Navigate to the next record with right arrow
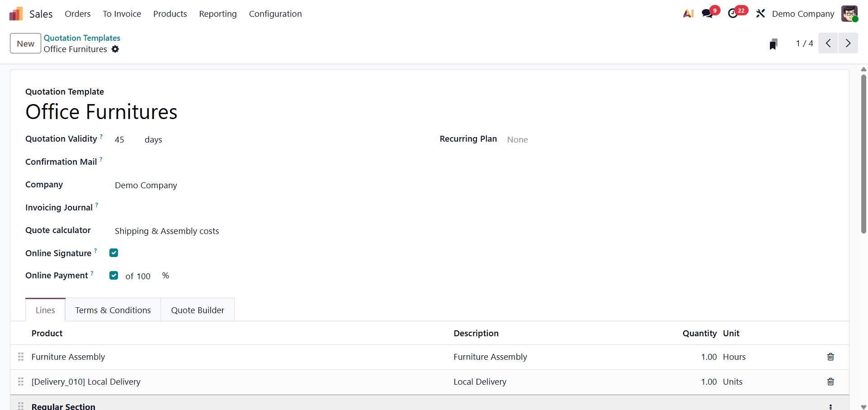This screenshot has height=410, width=868. [848, 43]
